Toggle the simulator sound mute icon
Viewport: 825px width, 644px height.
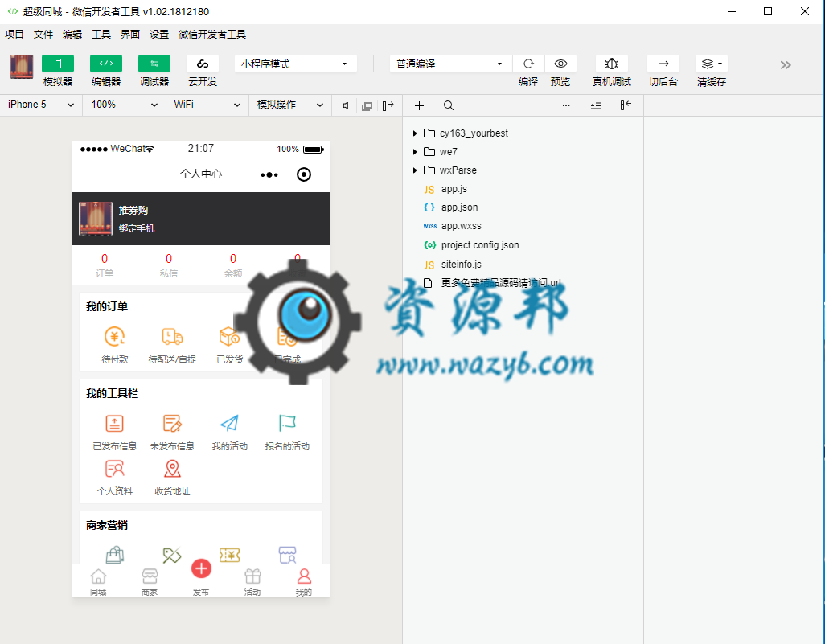coord(346,106)
